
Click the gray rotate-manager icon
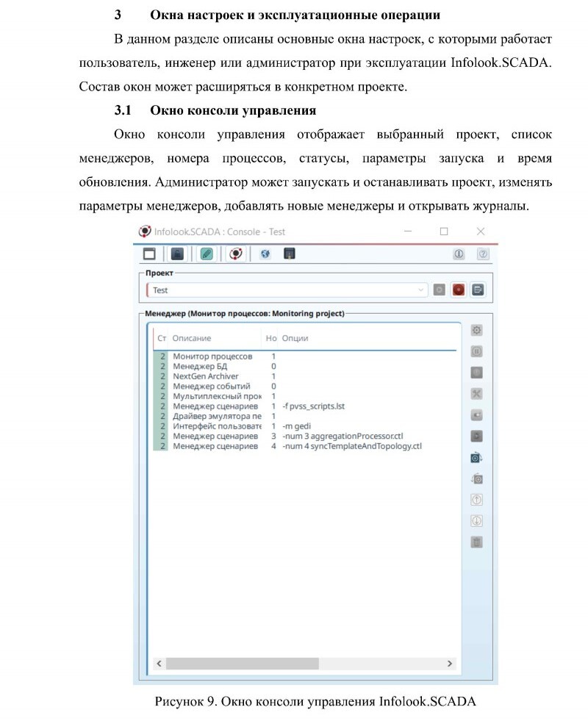click(477, 479)
